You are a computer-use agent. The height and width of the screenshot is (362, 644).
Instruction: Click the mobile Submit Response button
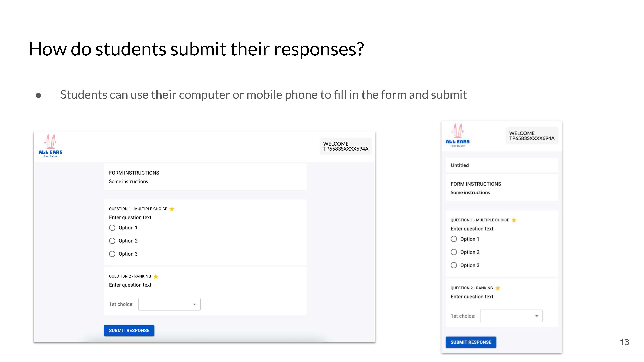471,342
